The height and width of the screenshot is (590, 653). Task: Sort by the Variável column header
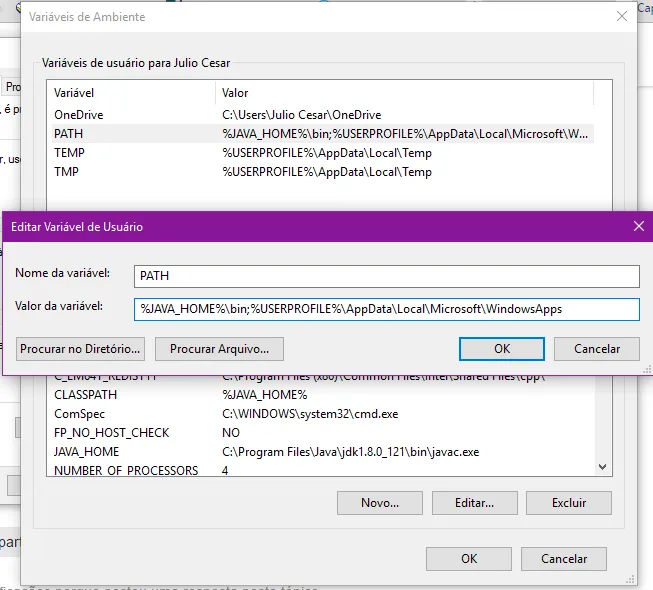[x=130, y=92]
